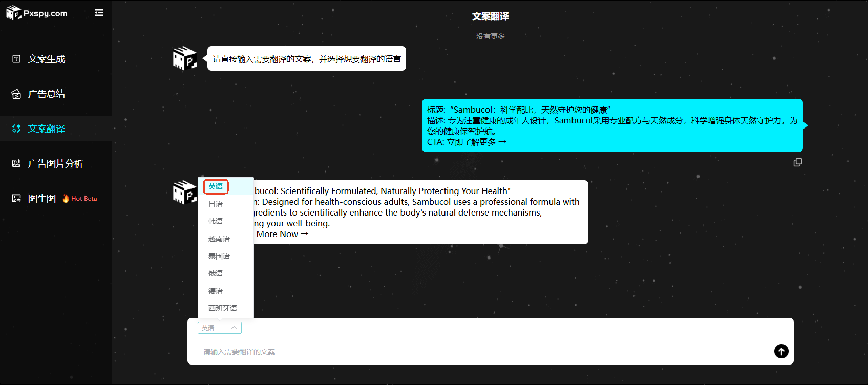Click the Pxspy.com logo
The height and width of the screenshot is (385, 868).
click(36, 13)
